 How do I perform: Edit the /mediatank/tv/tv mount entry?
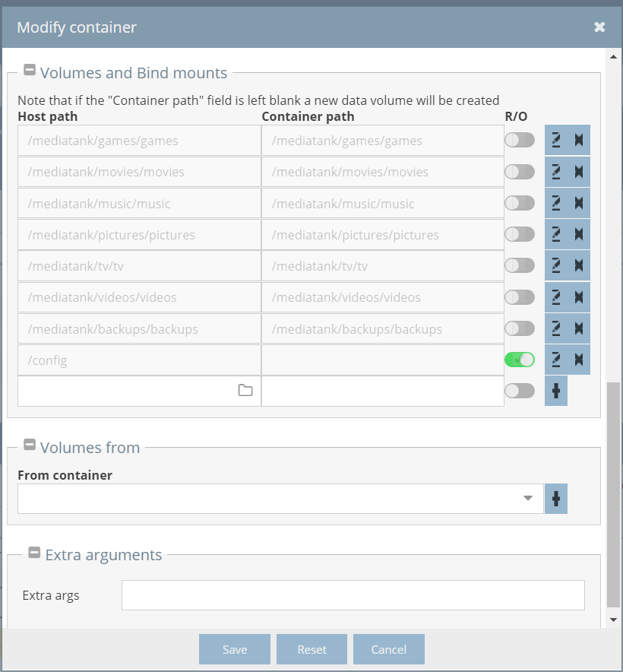click(556, 266)
